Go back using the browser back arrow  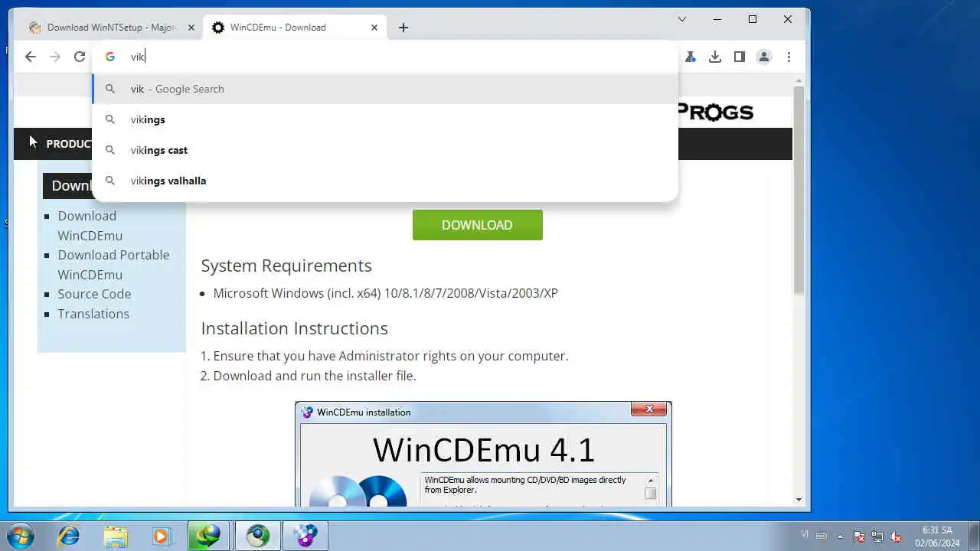30,57
